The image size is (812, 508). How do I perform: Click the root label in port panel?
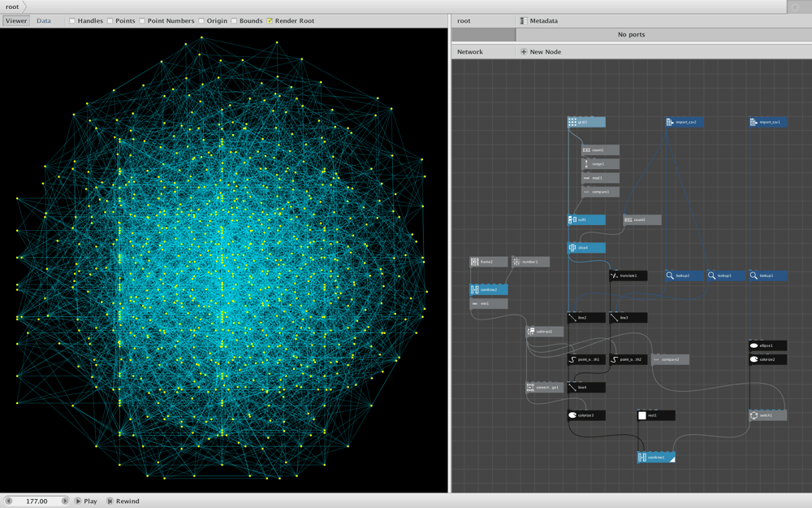[464, 21]
